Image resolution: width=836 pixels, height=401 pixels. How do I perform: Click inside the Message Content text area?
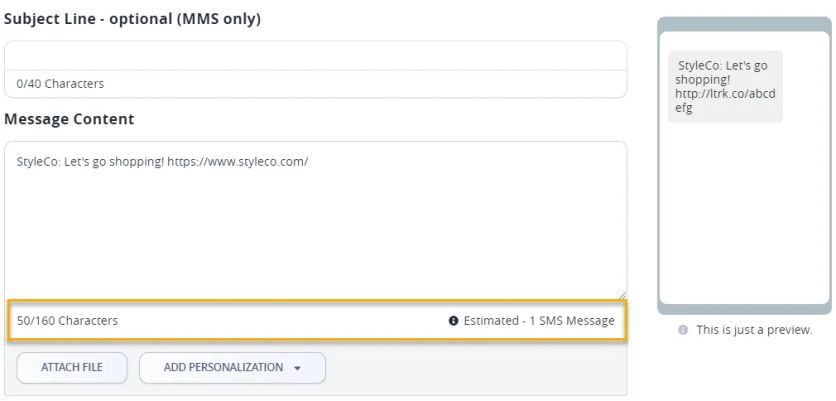point(315,230)
